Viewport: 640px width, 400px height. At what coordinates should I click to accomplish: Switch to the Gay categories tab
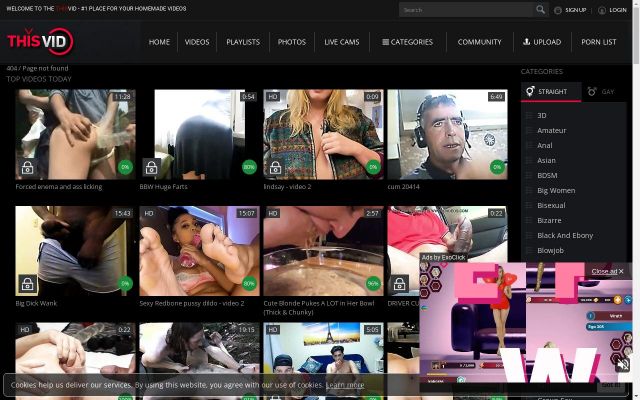[x=601, y=92]
